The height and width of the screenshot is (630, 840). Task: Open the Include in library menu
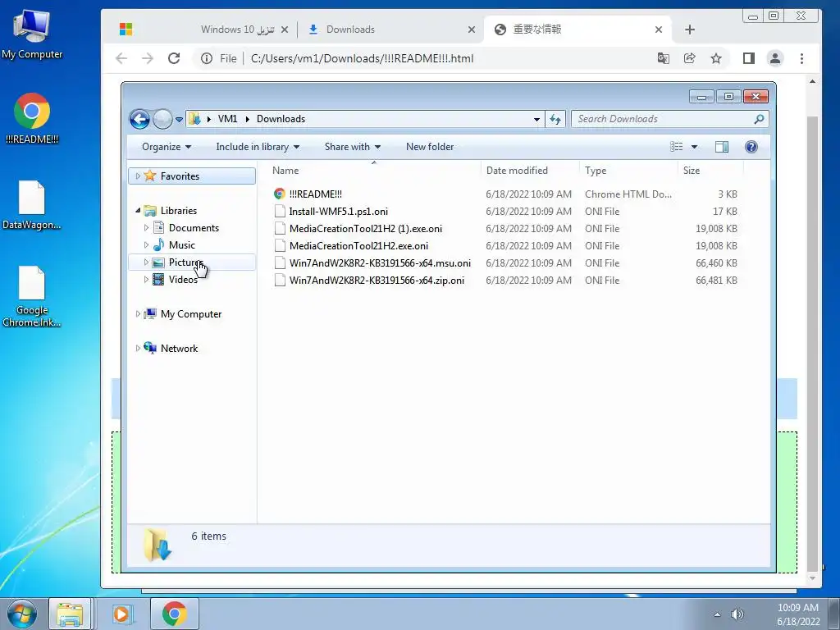pyautogui.click(x=258, y=147)
